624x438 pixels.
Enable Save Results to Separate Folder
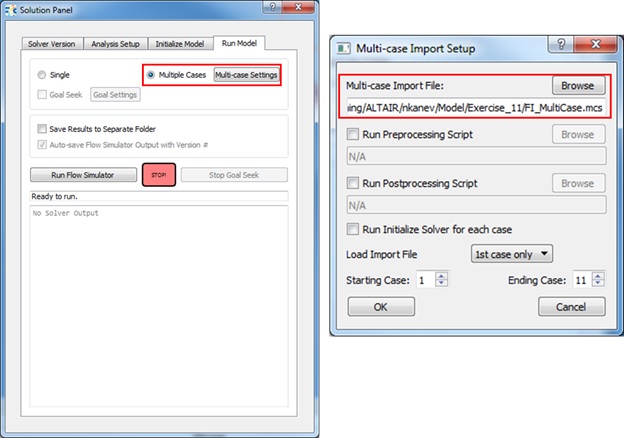[x=42, y=129]
